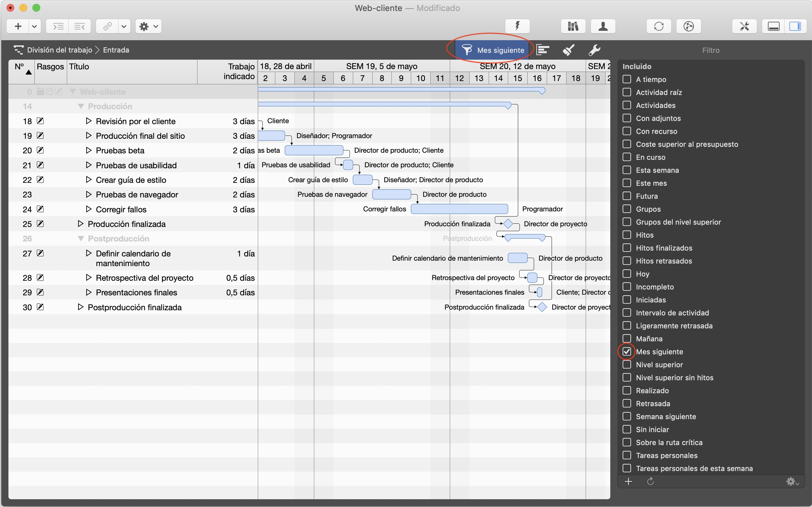
Task: Click the indent task toolbar icon
Action: point(58,26)
